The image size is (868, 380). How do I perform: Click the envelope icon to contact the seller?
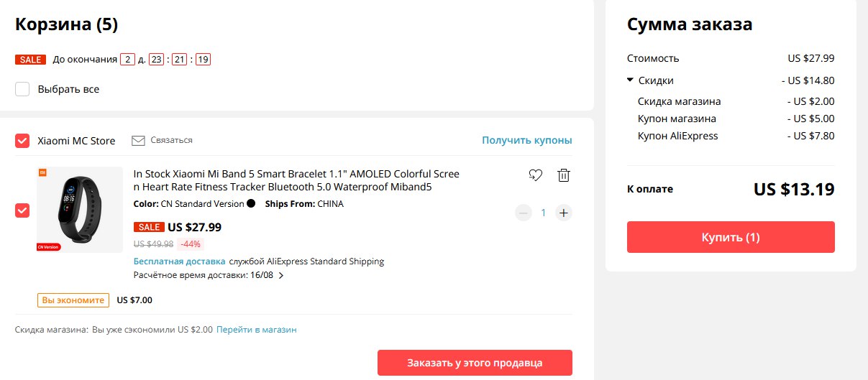(139, 141)
